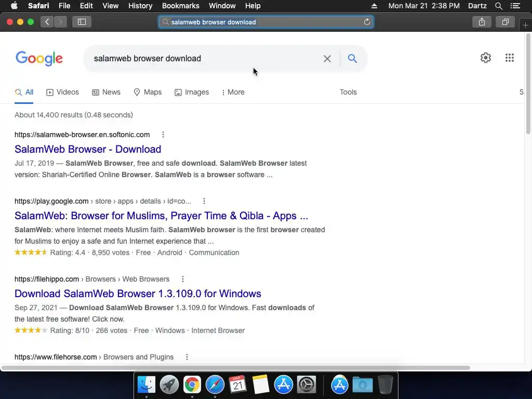532x399 pixels.
Task: Open Google quick settings gear
Action: [486, 58]
